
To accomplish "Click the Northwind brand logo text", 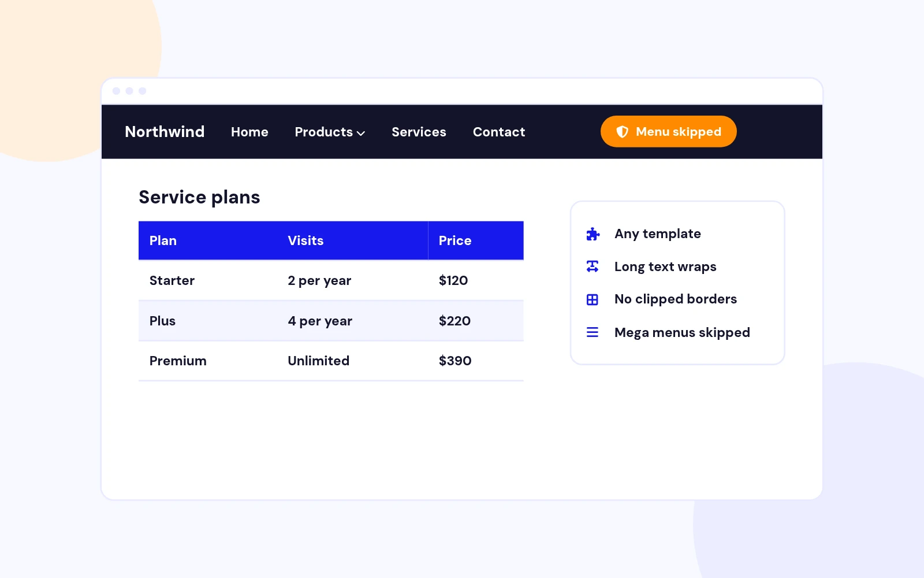I will [165, 132].
